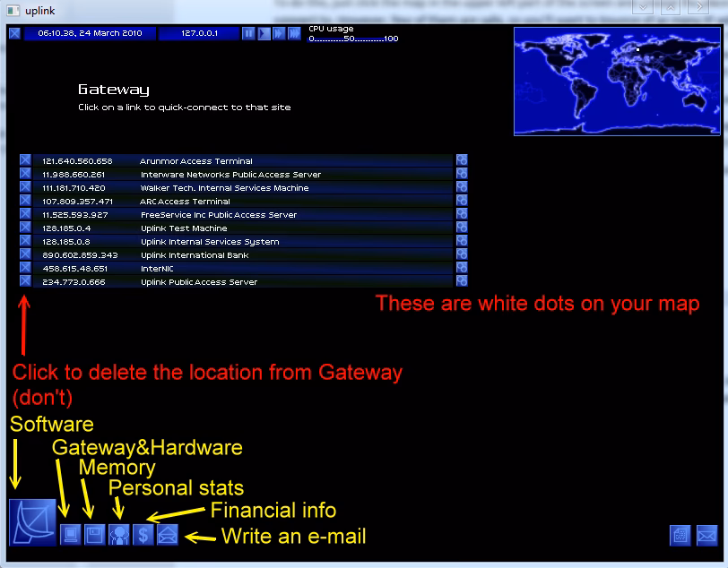The width and height of the screenshot is (728, 568).
Task: Remove ARC Access Terminal link
Action: (25, 201)
